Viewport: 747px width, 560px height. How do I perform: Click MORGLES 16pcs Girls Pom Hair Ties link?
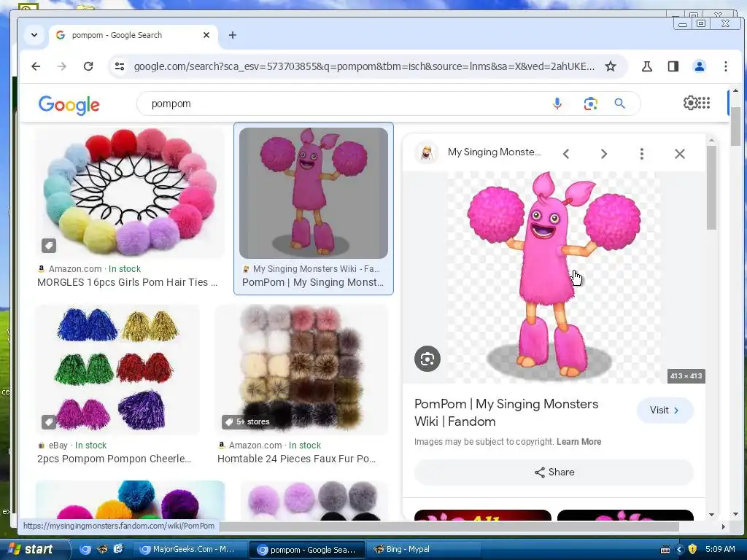point(127,282)
